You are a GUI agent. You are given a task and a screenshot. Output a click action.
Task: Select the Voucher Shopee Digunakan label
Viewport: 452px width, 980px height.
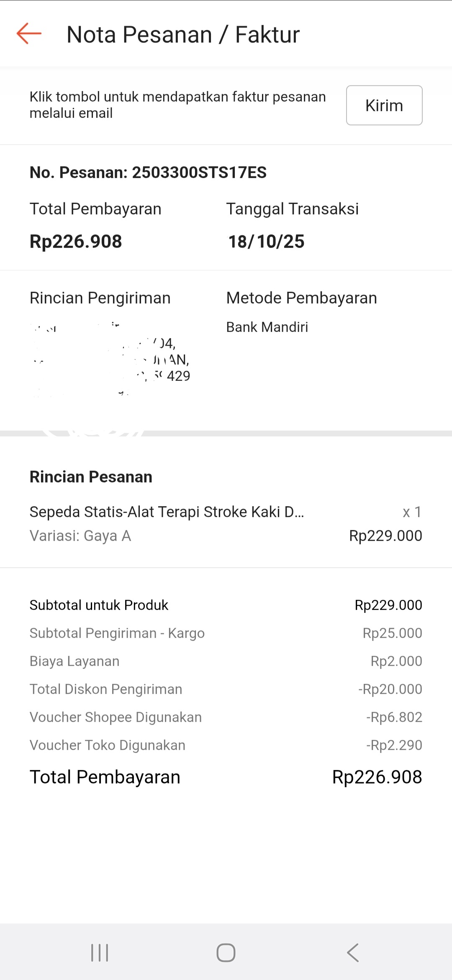[x=116, y=717]
